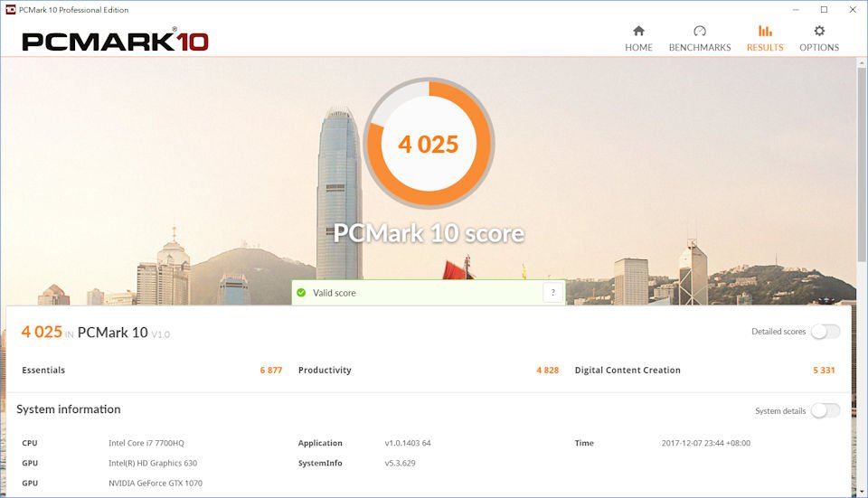Click the Productivity label
The height and width of the screenshot is (498, 868).
pos(325,371)
